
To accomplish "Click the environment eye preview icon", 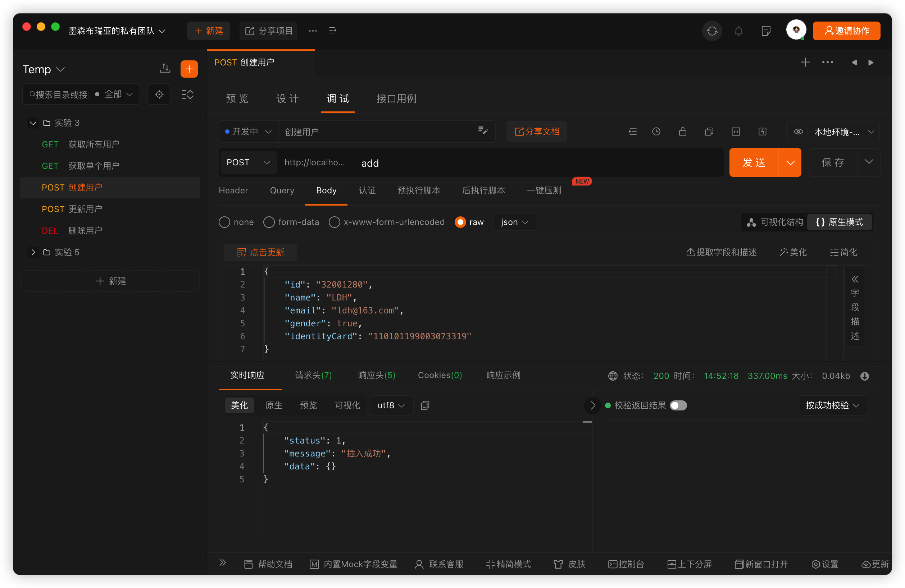I will 799,132.
